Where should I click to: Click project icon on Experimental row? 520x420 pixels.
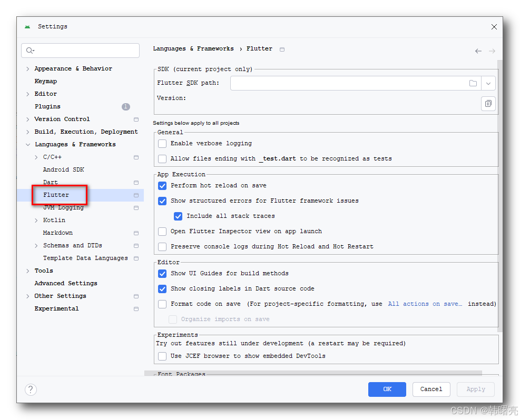(x=136, y=309)
